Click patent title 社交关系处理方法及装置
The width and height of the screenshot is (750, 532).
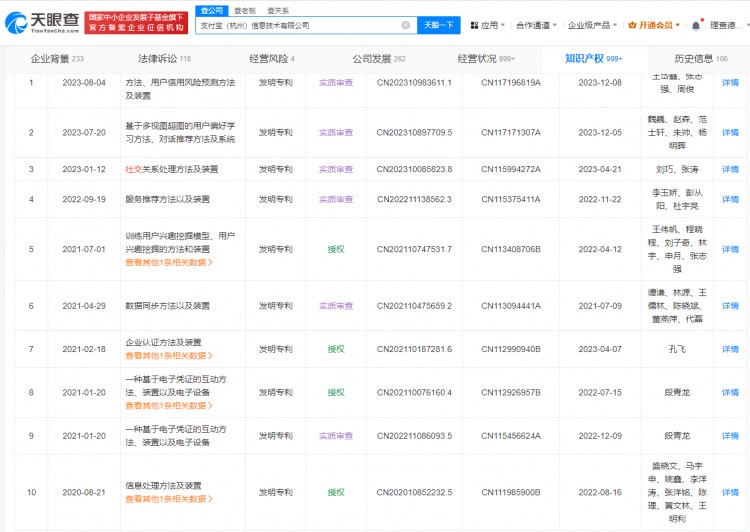pyautogui.click(x=172, y=169)
